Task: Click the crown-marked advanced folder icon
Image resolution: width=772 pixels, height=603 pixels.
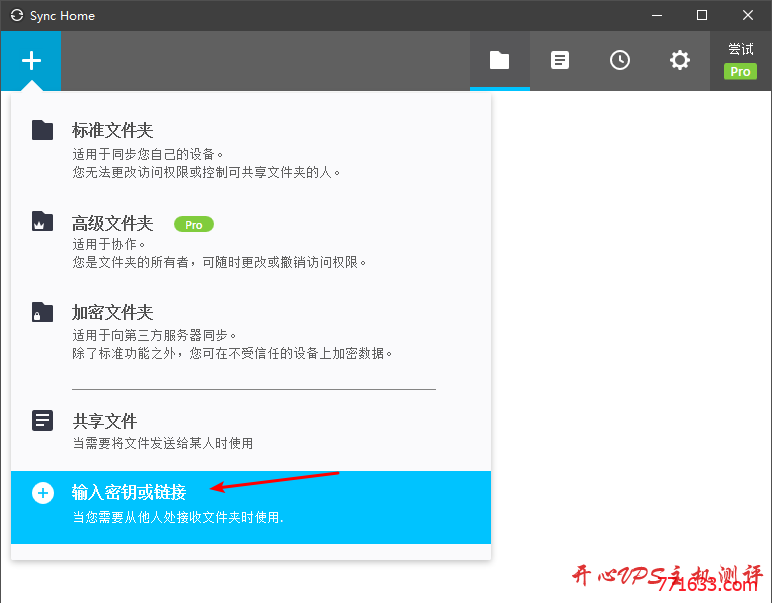Action: click(x=42, y=222)
